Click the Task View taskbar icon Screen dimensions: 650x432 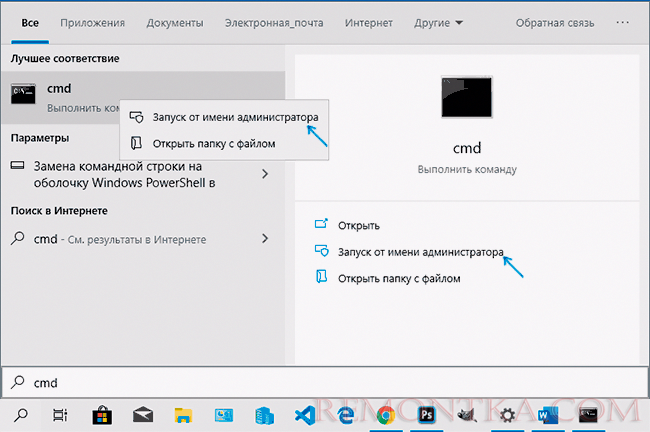coord(61,415)
